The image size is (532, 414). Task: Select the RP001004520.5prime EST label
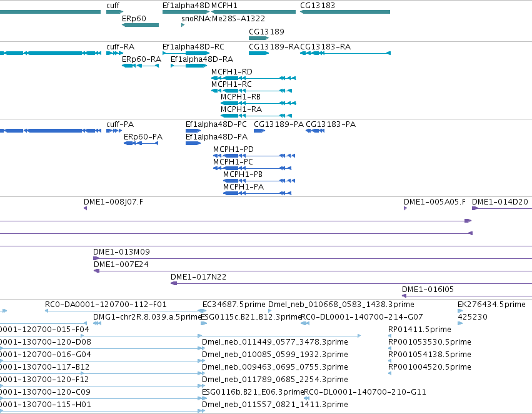(x=429, y=368)
